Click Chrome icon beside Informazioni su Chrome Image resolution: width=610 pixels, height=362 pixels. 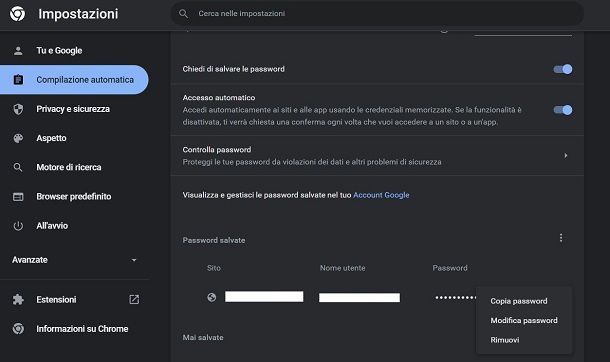18,329
